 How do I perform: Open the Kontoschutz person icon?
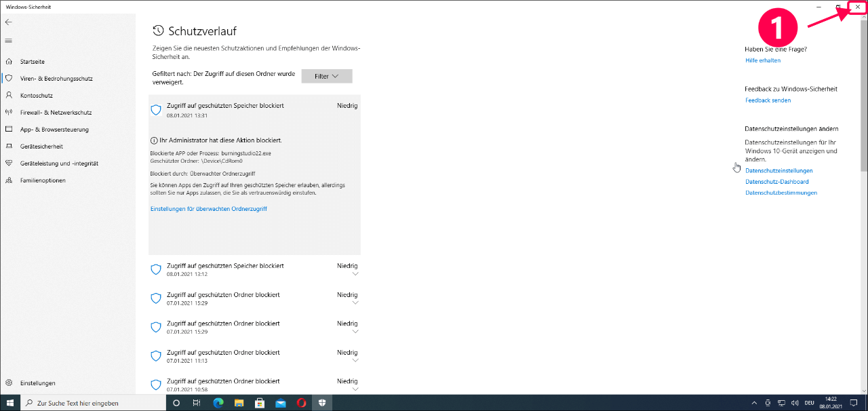pyautogui.click(x=9, y=95)
